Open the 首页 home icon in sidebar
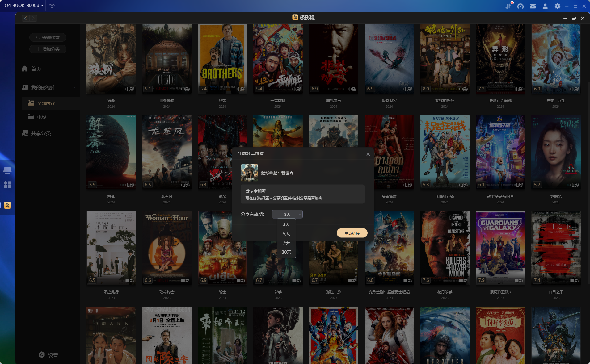This screenshot has height=364, width=590. tap(25, 69)
